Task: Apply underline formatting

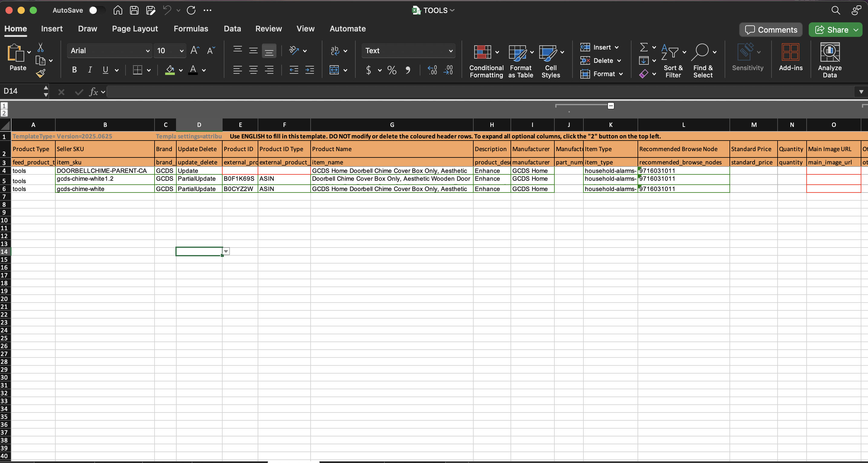Action: 106,70
